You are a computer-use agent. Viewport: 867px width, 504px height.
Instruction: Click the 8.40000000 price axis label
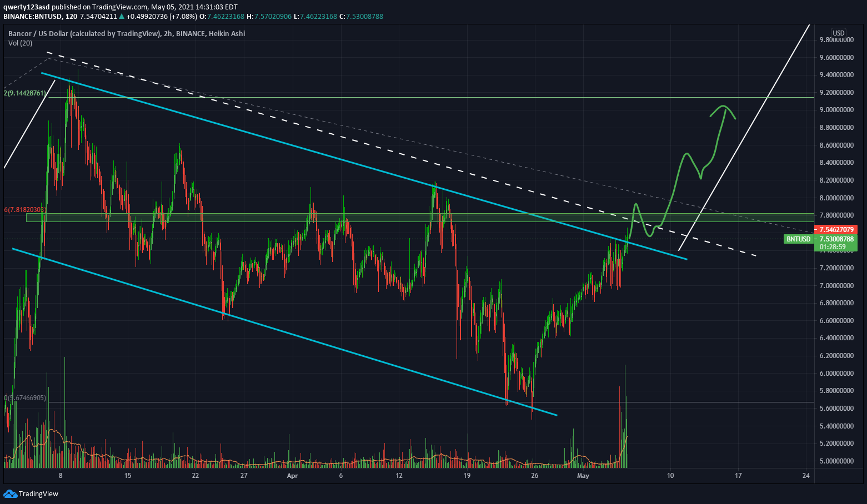click(835, 163)
